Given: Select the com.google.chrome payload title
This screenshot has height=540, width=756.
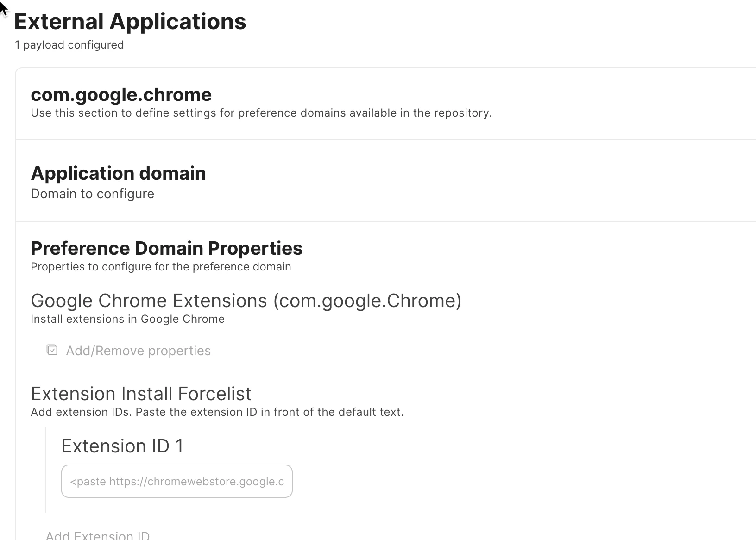Looking at the screenshot, I should pyautogui.click(x=121, y=94).
